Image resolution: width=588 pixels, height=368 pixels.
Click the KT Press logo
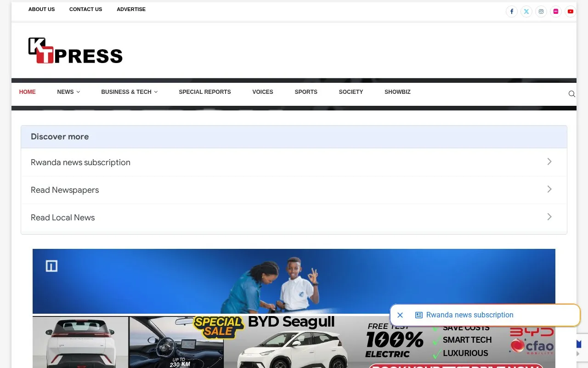(75, 50)
